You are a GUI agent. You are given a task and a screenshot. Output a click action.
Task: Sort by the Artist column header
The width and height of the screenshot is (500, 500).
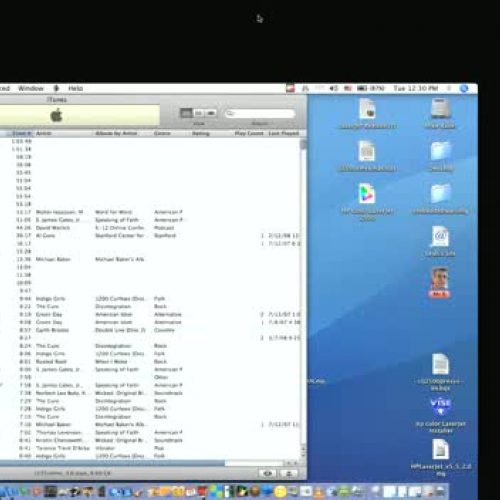click(63, 133)
